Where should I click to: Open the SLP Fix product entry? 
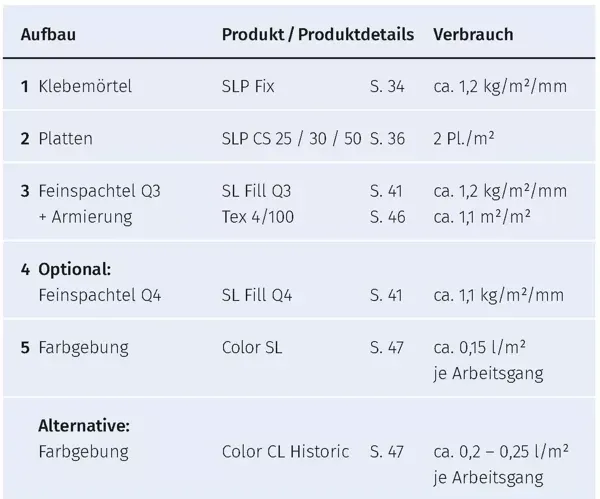248,86
